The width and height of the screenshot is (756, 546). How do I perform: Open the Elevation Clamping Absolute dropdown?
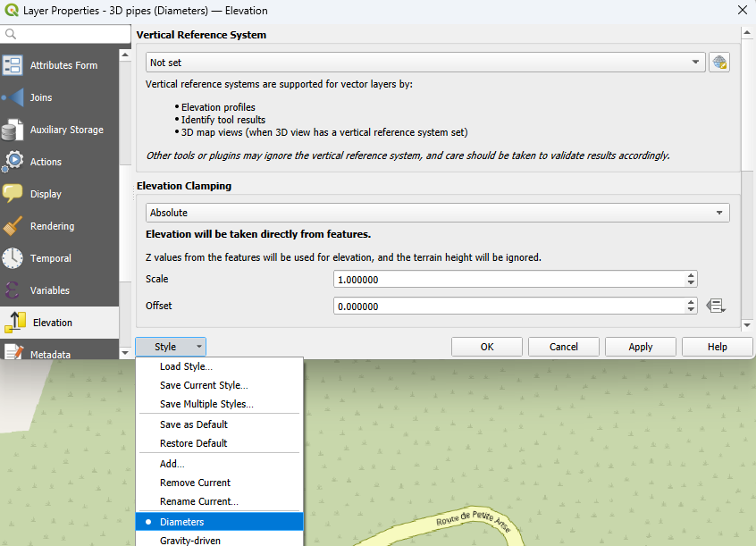pos(438,213)
